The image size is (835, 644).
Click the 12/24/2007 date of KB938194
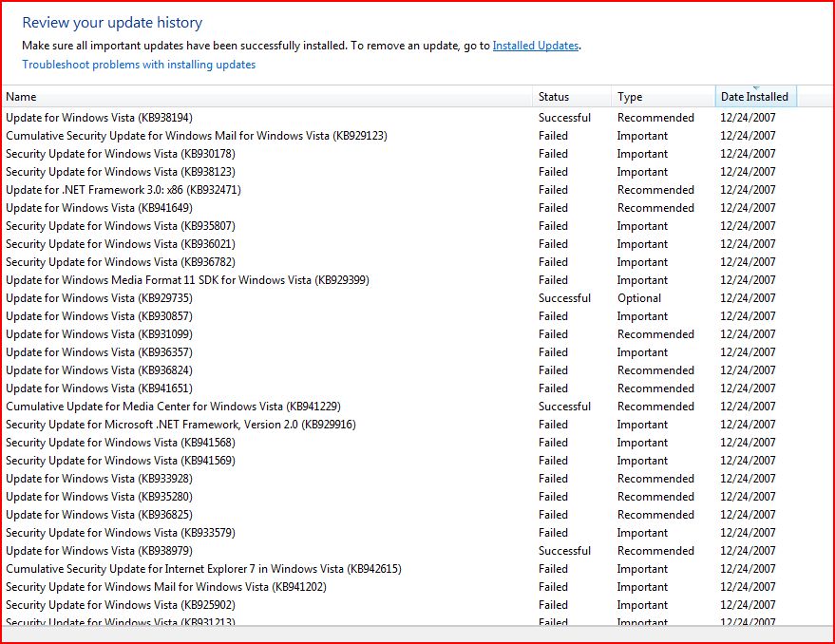(748, 118)
